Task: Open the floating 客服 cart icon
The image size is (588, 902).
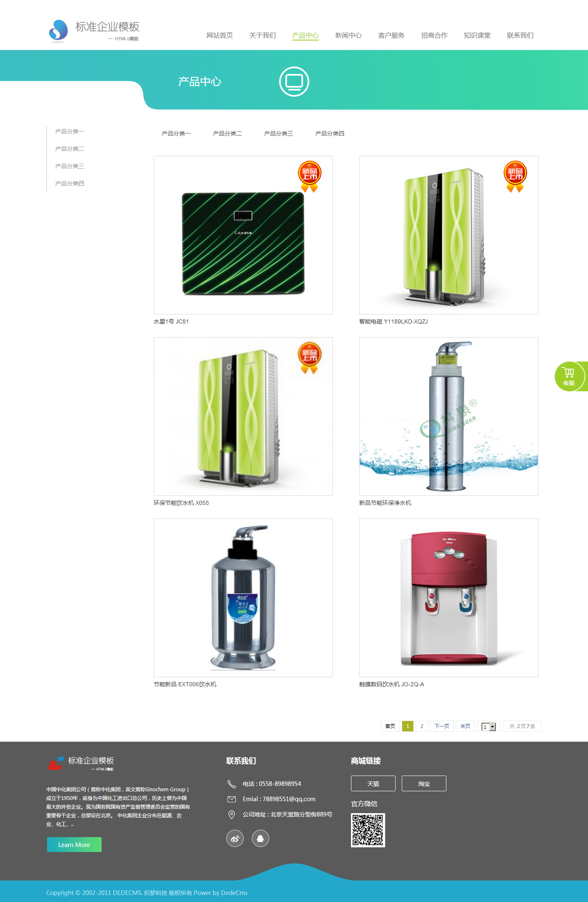Action: [x=571, y=376]
